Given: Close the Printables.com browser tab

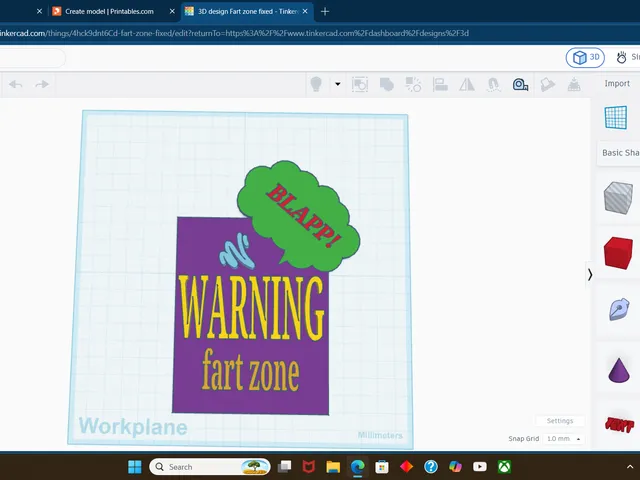Looking at the screenshot, I should 172,11.
